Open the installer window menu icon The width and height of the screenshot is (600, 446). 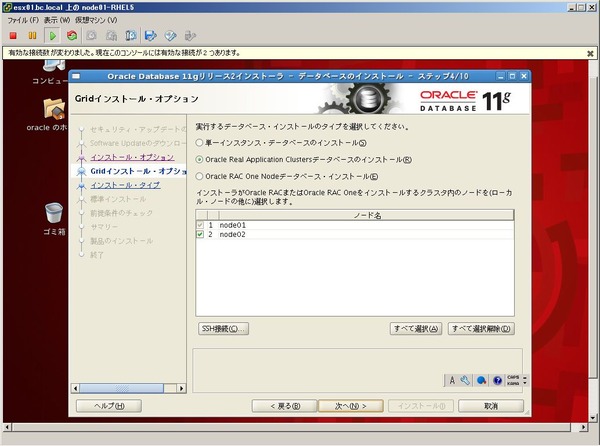[76, 76]
